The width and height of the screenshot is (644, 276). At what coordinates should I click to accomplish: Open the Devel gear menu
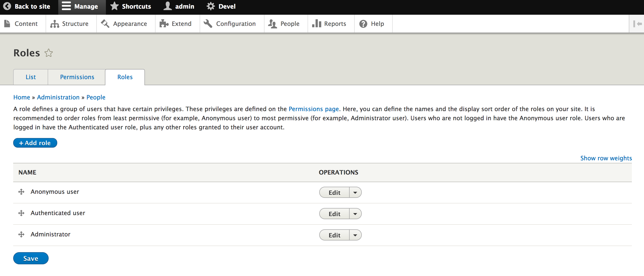221,6
